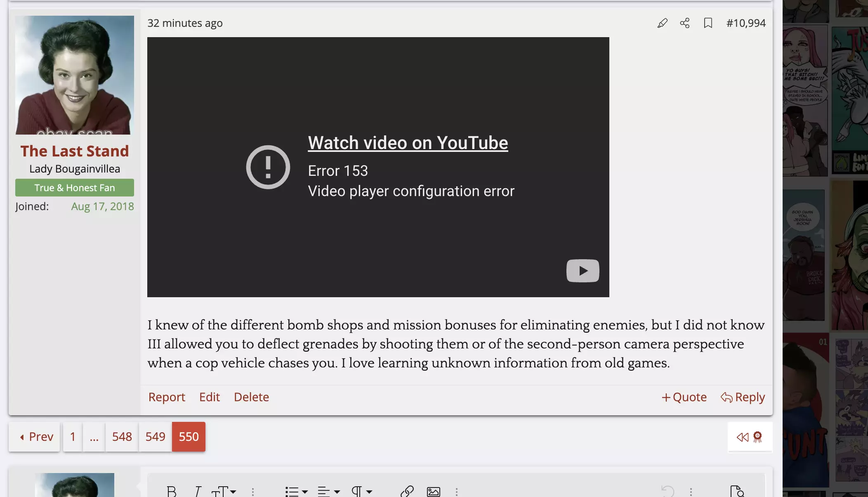Bookmark post #10,994
Viewport: 868px width, 497px height.
(x=708, y=23)
